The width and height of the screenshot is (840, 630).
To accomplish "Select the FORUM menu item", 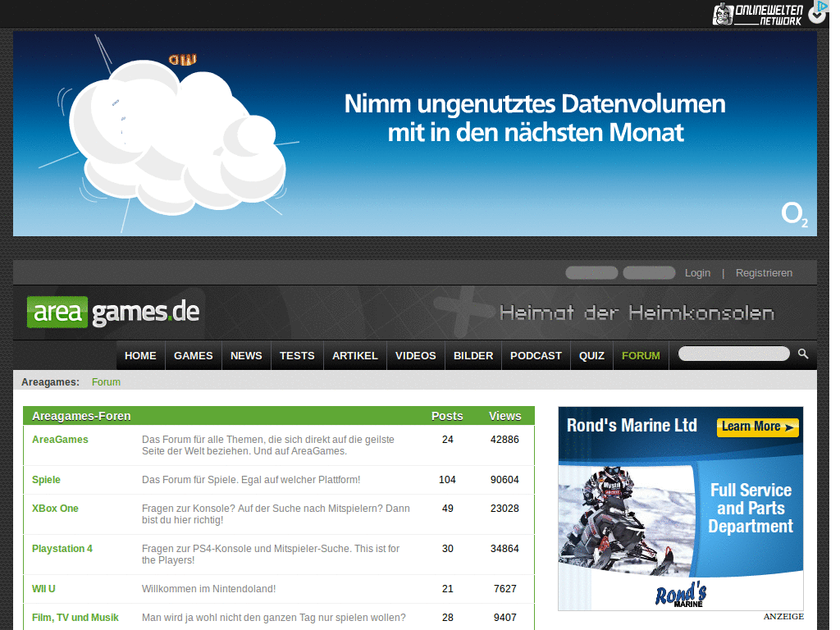I will (641, 356).
